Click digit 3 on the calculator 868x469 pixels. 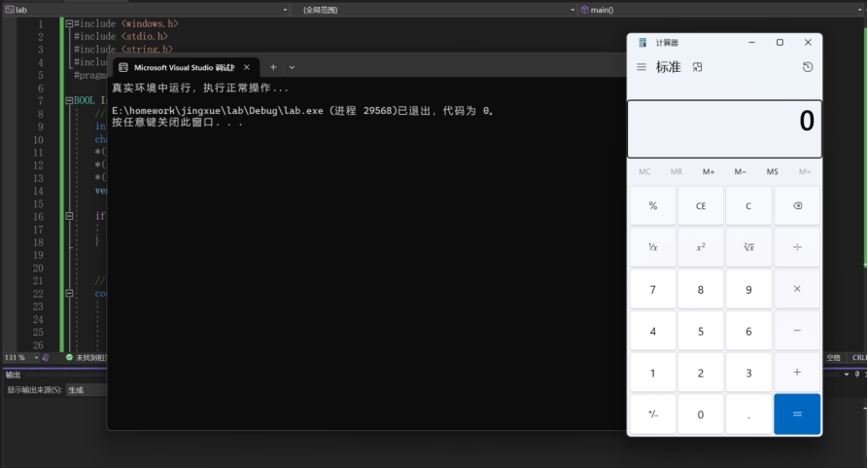point(748,373)
